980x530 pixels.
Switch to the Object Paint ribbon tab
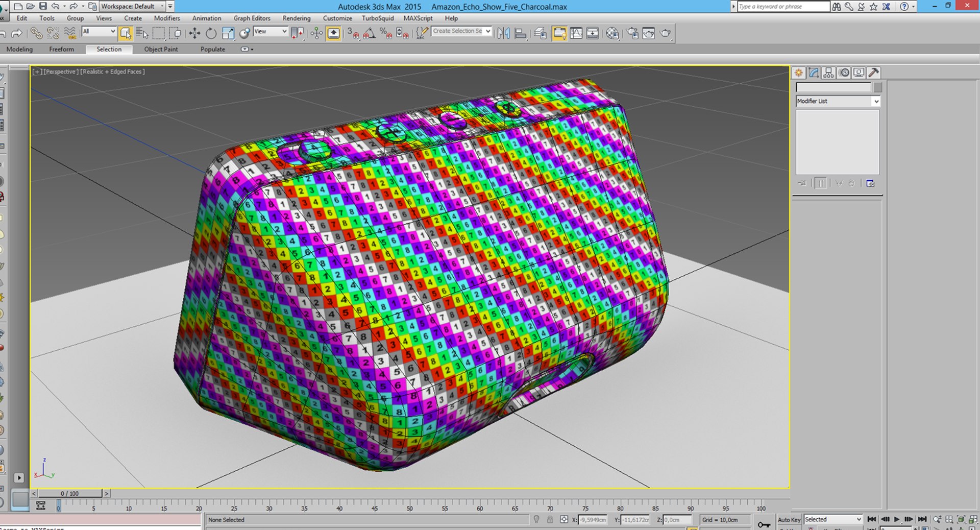[161, 49]
